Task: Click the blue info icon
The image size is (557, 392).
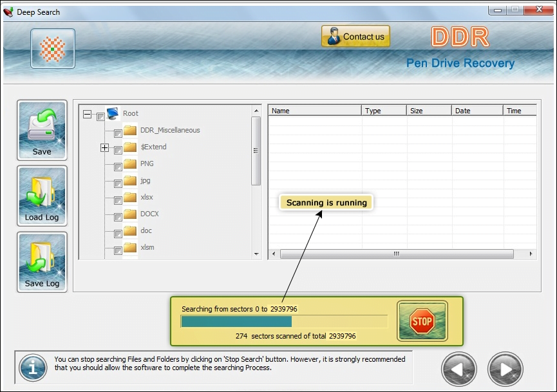Action: point(33,368)
